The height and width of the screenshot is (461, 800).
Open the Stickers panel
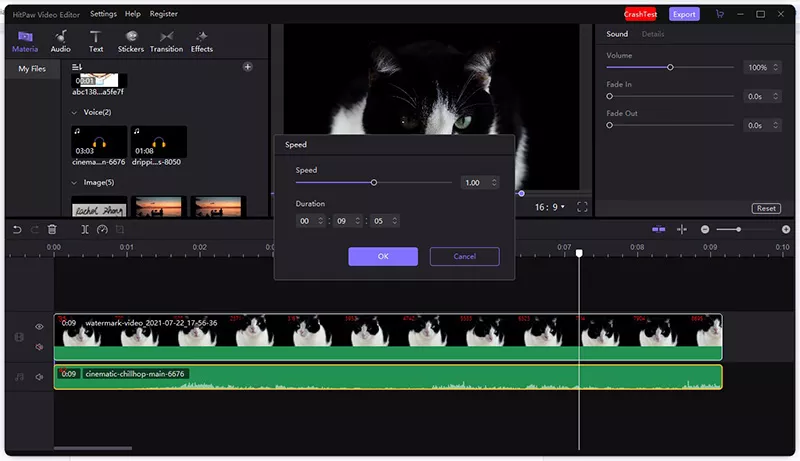[130, 41]
